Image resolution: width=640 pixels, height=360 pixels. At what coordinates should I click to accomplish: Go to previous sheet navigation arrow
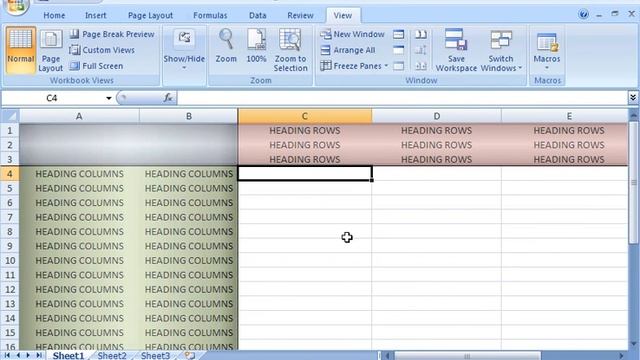(x=18, y=356)
